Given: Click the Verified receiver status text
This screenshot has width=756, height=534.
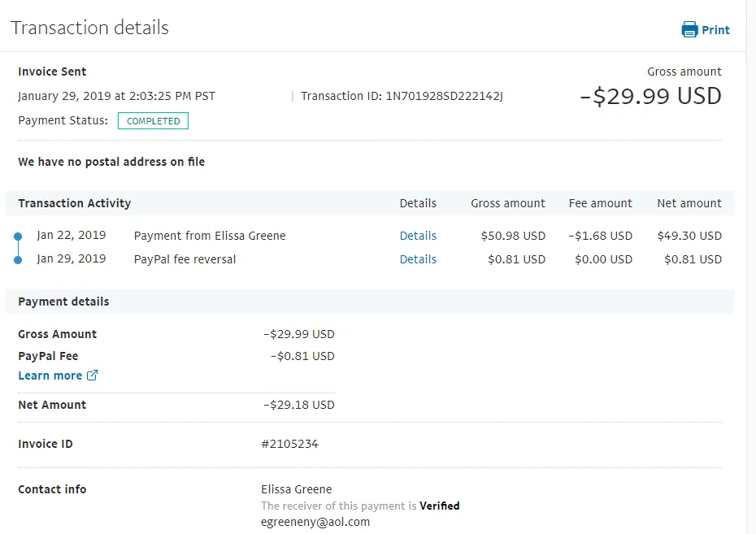Looking at the screenshot, I should 439,506.
